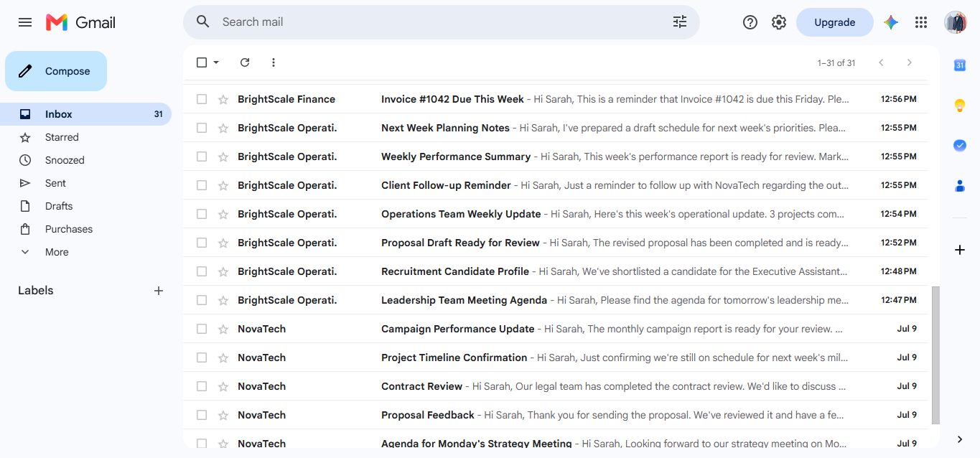Star the Campaign Performance Update email

tap(223, 329)
